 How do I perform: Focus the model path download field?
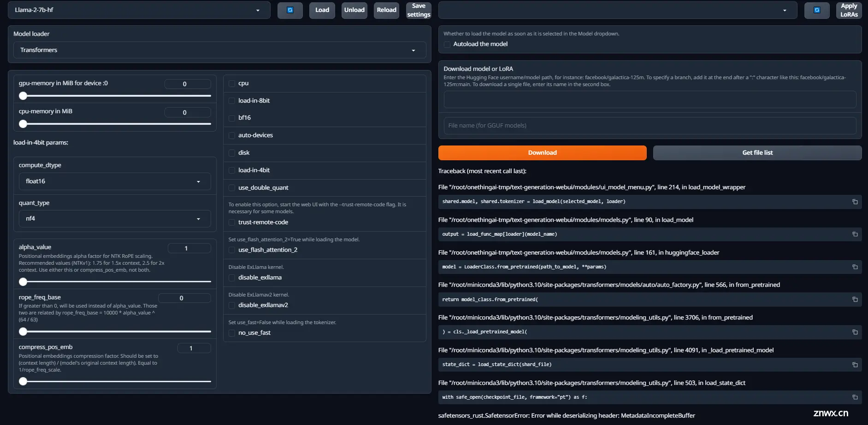(650, 99)
